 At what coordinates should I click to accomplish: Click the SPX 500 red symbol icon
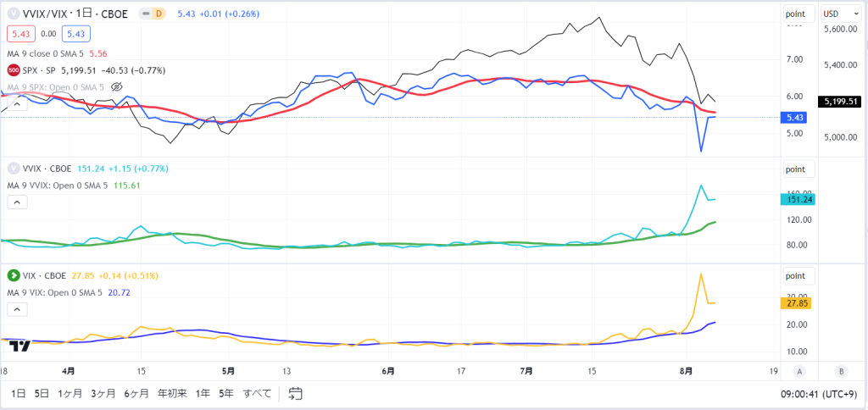tap(12, 70)
